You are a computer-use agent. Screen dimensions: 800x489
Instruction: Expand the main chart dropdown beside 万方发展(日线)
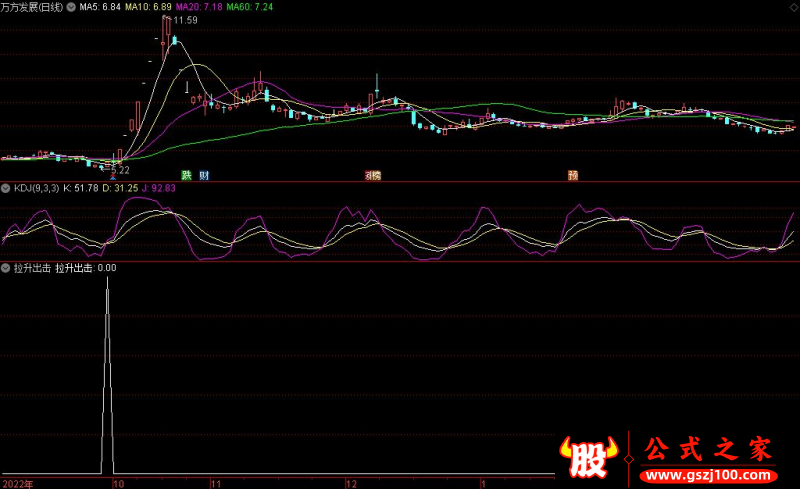coord(70,7)
